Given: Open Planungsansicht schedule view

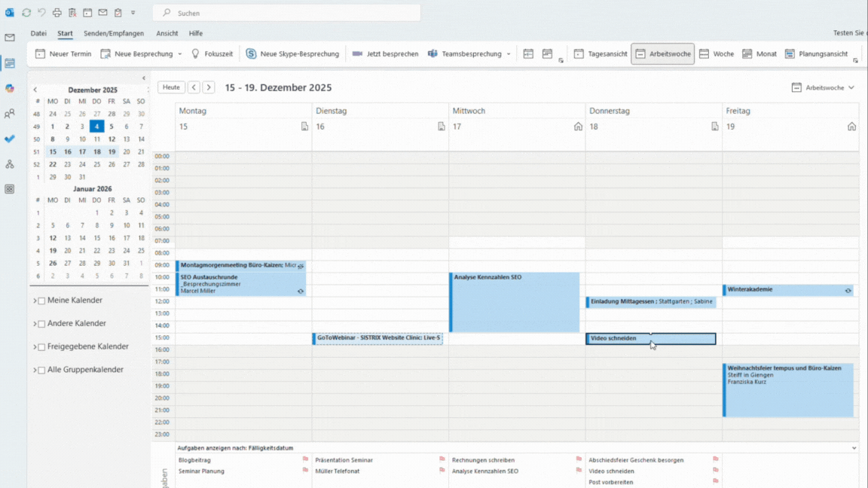Looking at the screenshot, I should click(x=816, y=54).
